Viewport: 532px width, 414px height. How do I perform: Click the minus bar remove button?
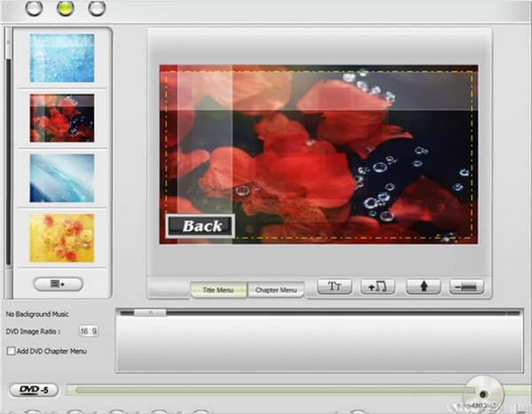[466, 286]
